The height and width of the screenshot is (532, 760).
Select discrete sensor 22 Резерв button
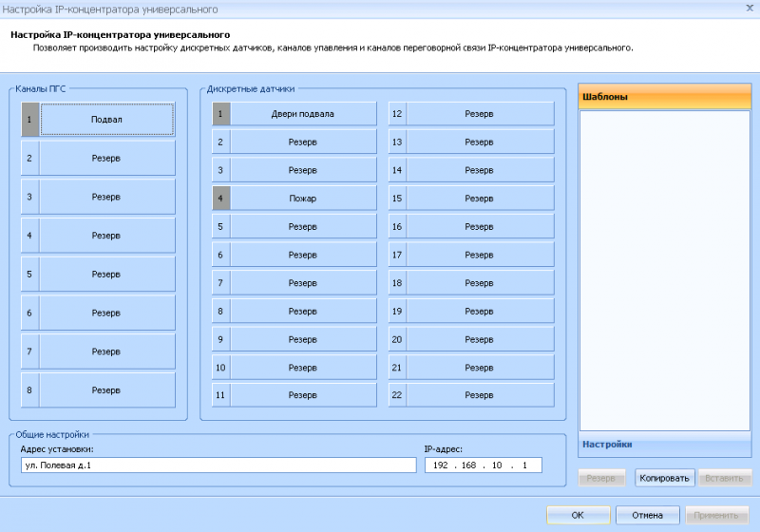479,395
